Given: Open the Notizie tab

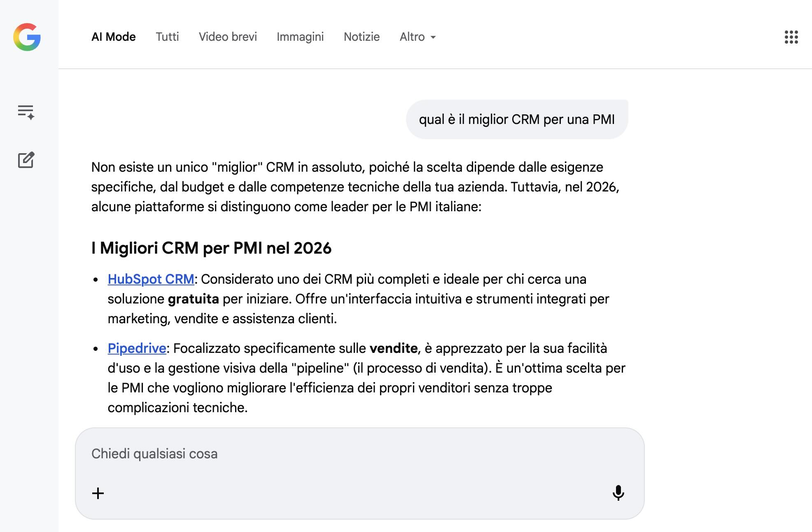Looking at the screenshot, I should coord(362,37).
